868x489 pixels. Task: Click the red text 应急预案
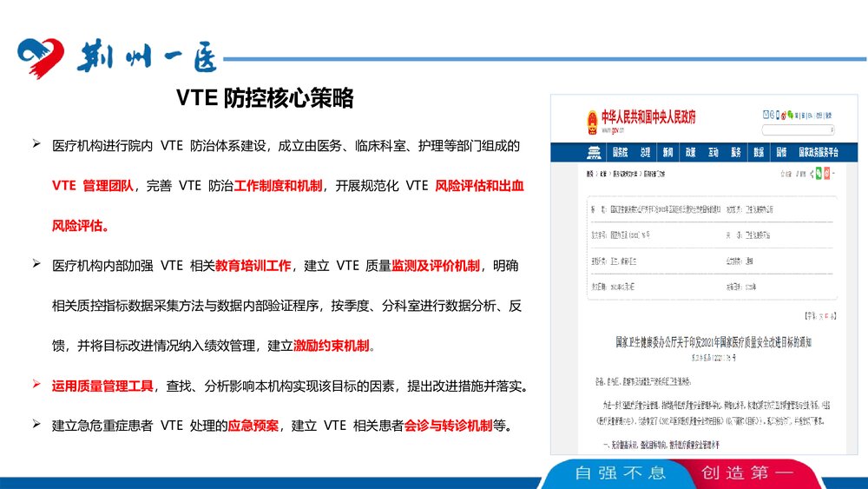point(253,426)
